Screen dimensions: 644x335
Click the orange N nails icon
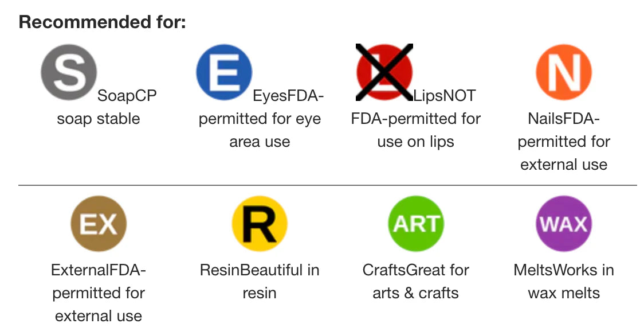click(564, 73)
